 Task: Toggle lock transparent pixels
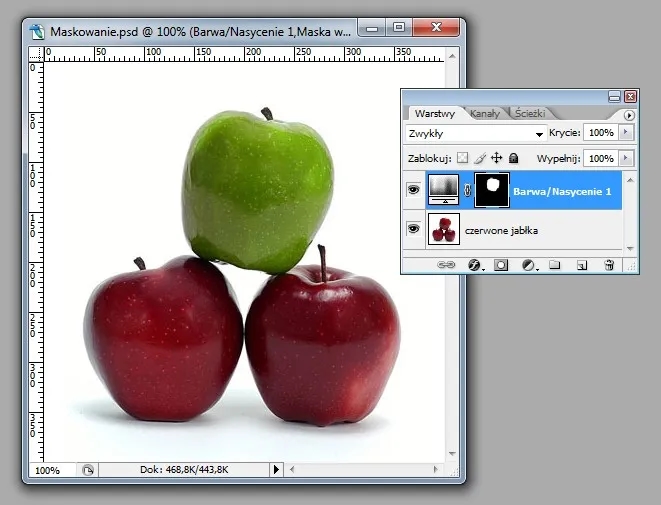tap(462, 158)
